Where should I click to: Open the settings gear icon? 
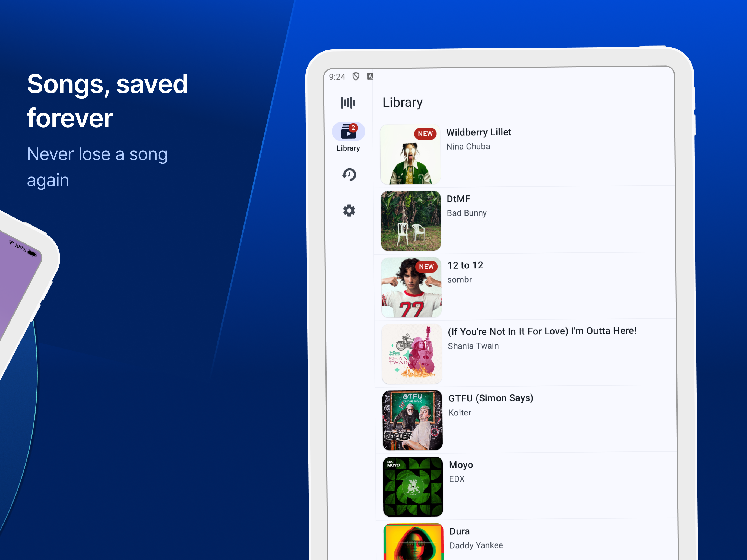[349, 211]
